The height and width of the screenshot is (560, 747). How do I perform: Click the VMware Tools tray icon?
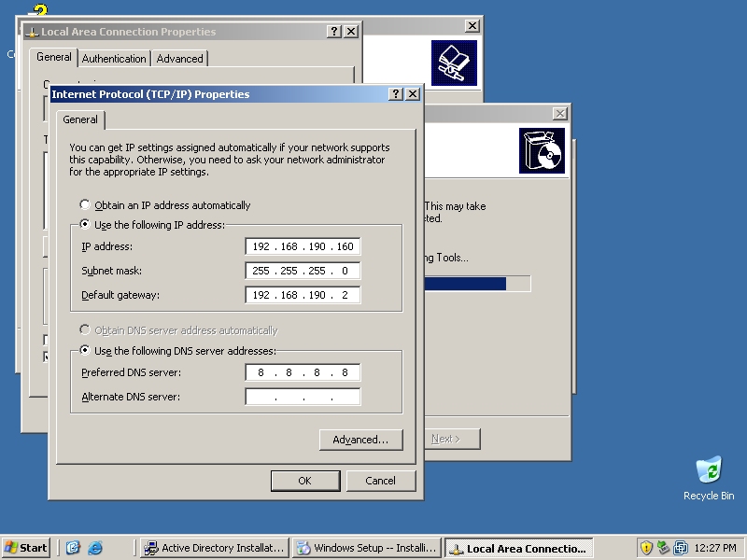tap(681, 548)
